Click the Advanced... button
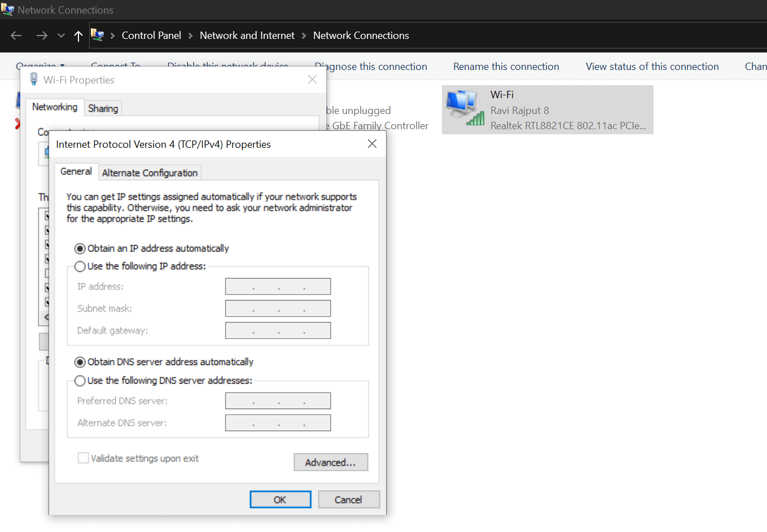The image size is (767, 532). [330, 462]
